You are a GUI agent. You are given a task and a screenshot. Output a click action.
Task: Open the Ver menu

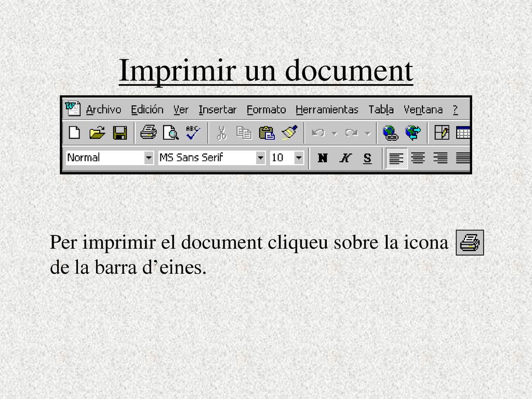181,110
